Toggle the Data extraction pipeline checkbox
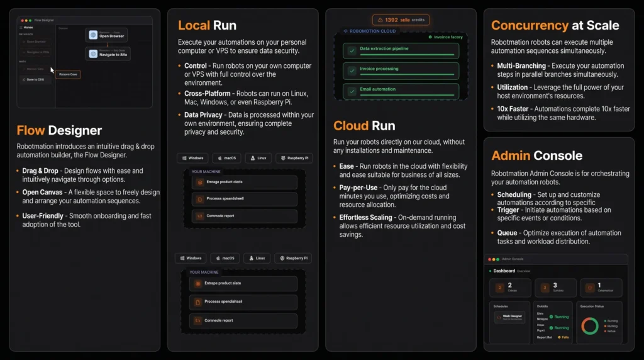This screenshot has width=644, height=360. click(352, 50)
